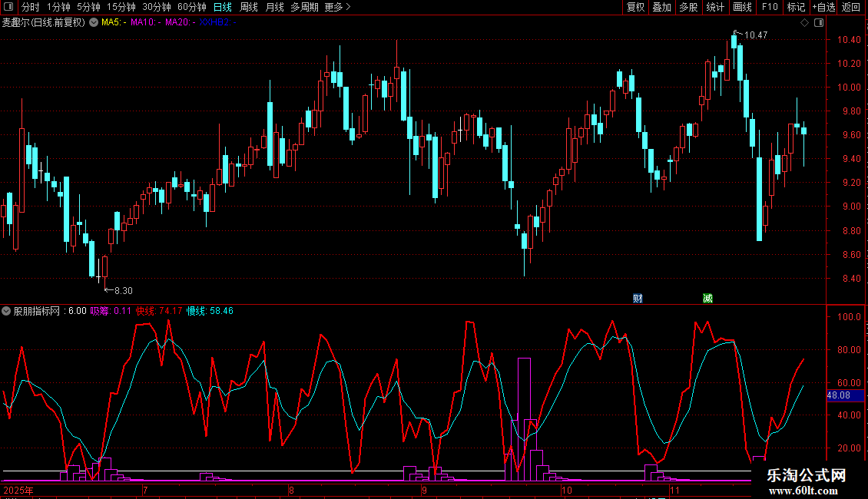Image resolution: width=868 pixels, height=499 pixels.
Task: Expand the 股朋指标网 indicator dropdown arrow
Action: (x=6, y=311)
